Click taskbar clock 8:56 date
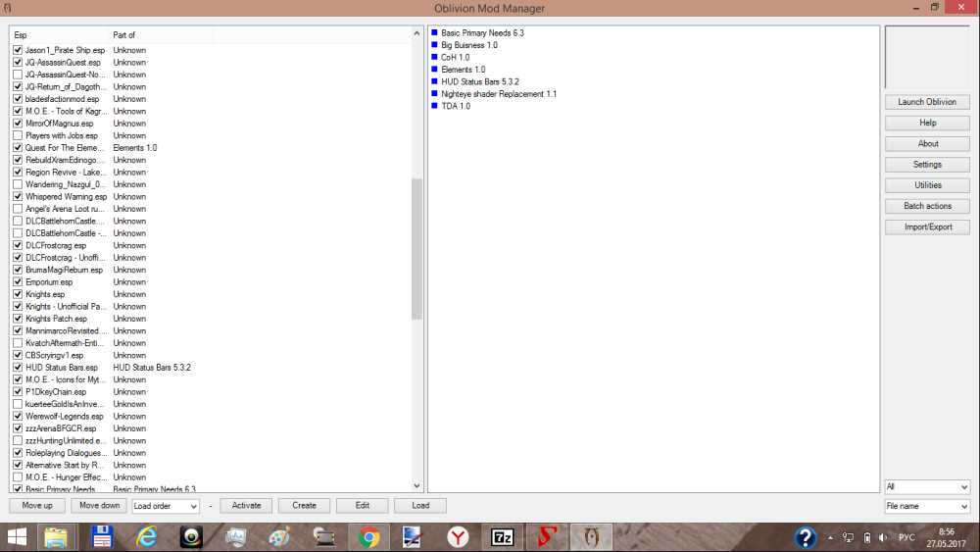Image resolution: width=980 pixels, height=552 pixels. tap(947, 537)
